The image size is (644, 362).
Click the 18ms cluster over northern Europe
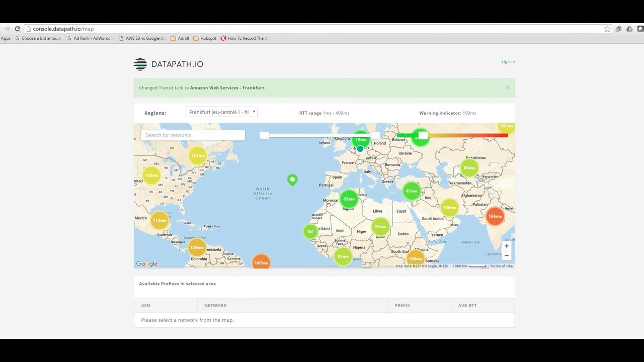point(361,139)
